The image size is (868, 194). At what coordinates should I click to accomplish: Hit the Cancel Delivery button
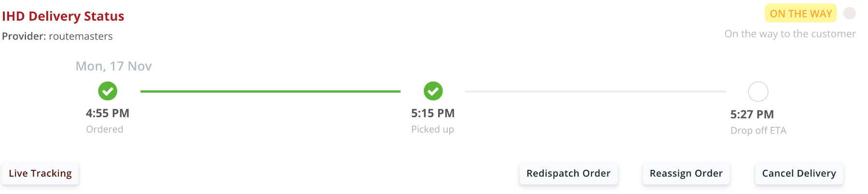[x=799, y=173]
